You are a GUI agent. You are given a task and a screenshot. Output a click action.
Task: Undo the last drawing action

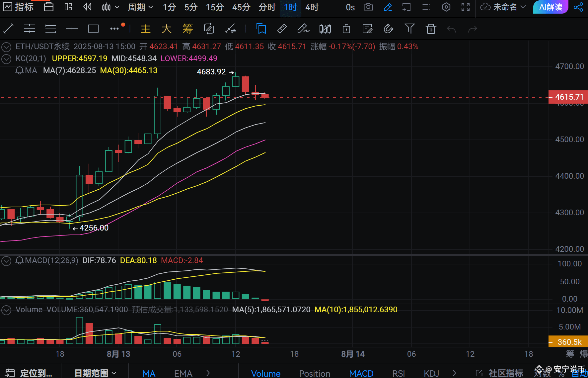tap(451, 29)
